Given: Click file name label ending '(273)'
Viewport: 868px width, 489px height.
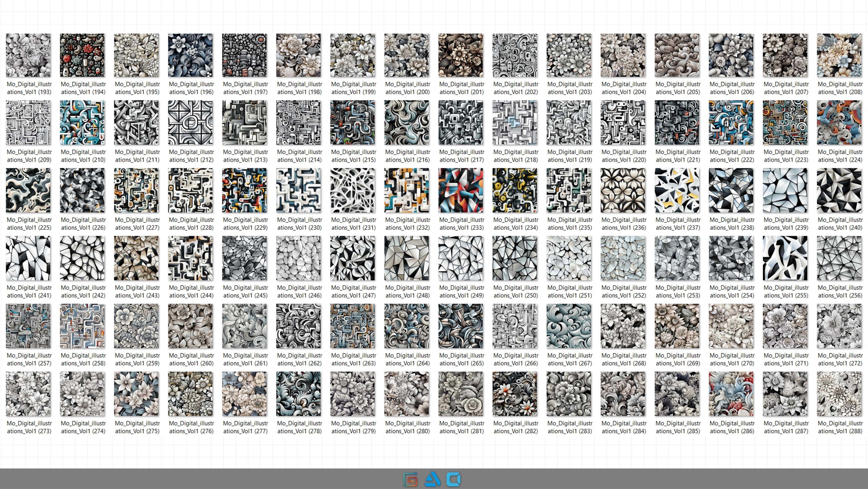Looking at the screenshot, I should [x=29, y=427].
